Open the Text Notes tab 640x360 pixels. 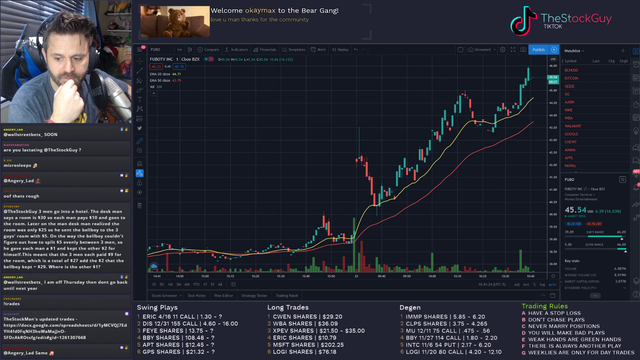click(197, 296)
